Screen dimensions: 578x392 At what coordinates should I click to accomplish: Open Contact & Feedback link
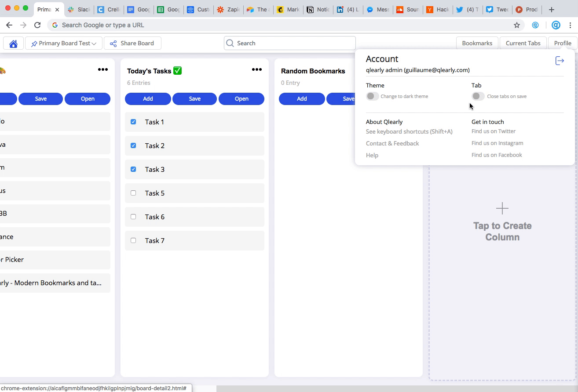[x=392, y=143]
